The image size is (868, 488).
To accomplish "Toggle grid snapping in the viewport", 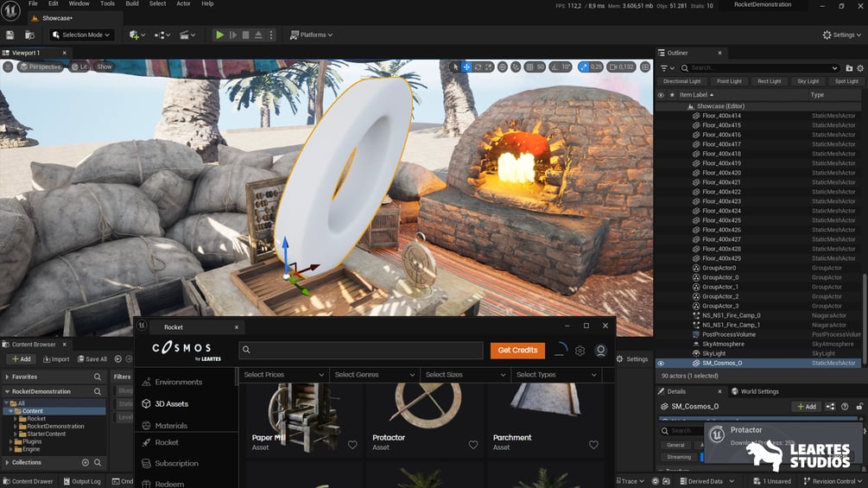I will [529, 67].
